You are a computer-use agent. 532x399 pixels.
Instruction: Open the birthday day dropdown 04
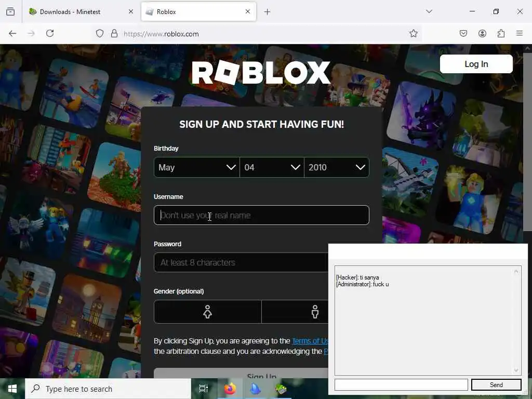click(x=272, y=167)
